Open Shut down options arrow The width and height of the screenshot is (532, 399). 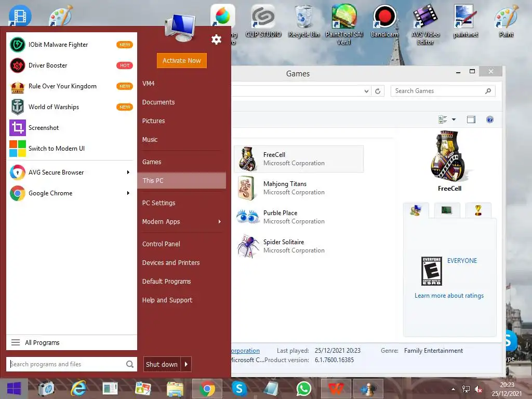tap(186, 364)
